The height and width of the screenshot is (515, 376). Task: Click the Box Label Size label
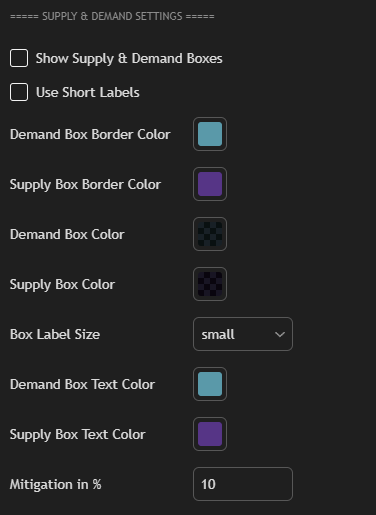coord(55,334)
